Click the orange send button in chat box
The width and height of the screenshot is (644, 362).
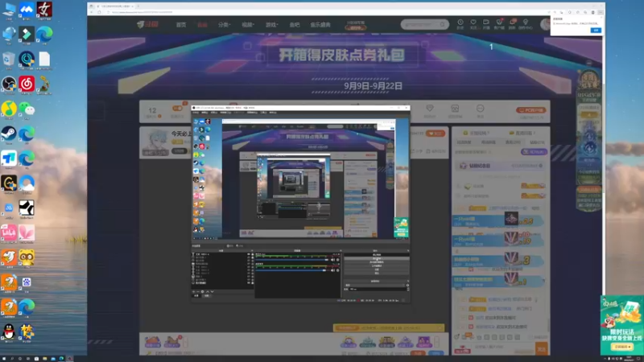tap(541, 349)
